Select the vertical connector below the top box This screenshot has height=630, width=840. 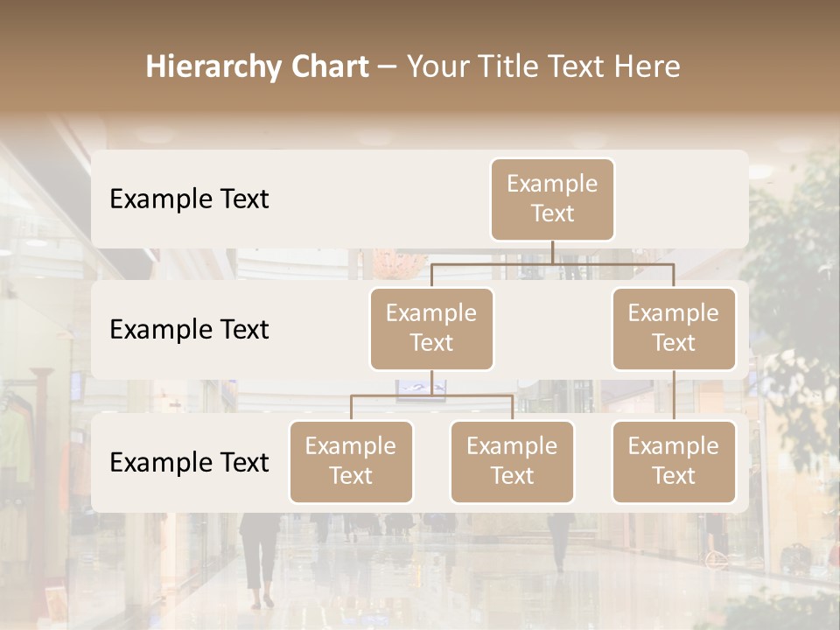(552, 252)
